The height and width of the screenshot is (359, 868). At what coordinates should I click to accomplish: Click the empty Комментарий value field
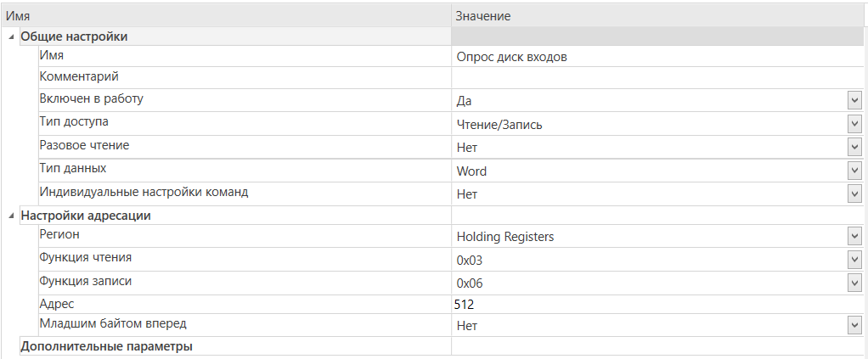point(657,78)
